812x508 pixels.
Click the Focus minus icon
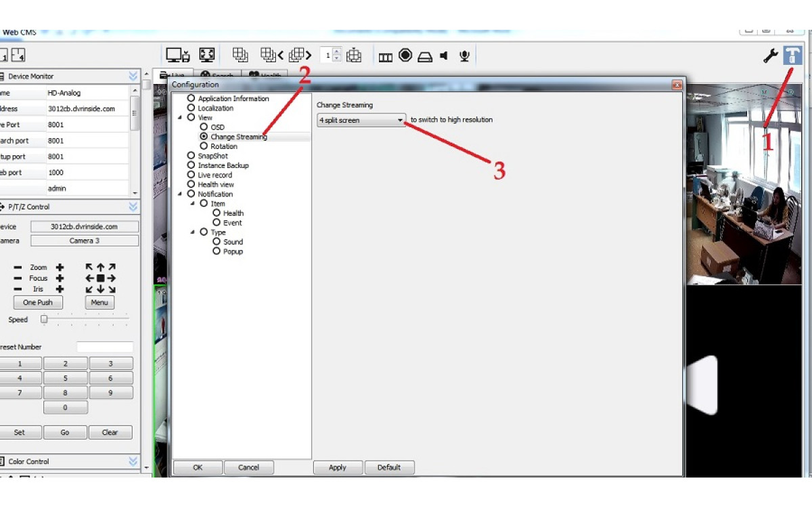(x=18, y=278)
